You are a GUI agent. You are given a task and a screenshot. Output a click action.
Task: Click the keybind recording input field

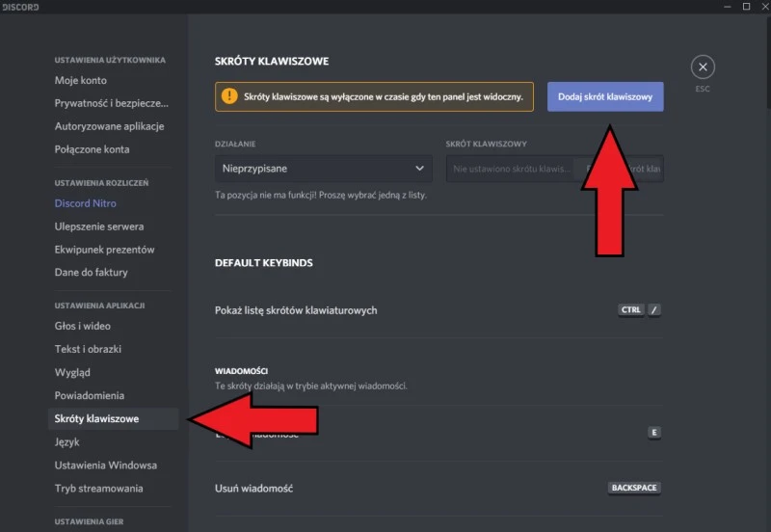555,169
